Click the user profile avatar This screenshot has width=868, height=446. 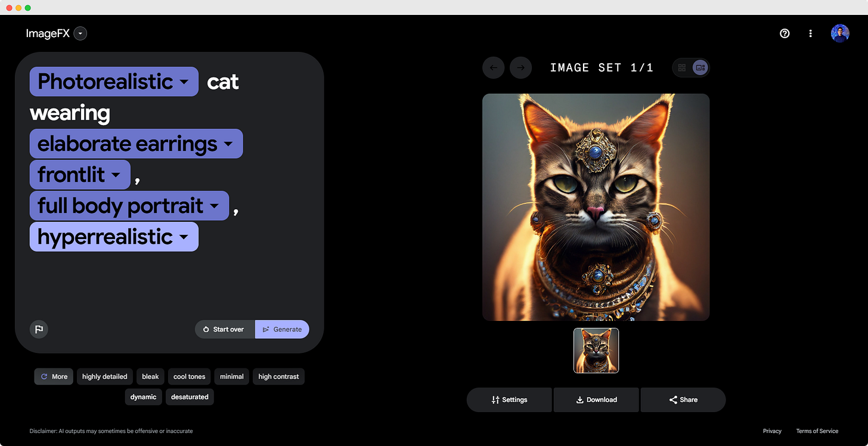pos(840,33)
